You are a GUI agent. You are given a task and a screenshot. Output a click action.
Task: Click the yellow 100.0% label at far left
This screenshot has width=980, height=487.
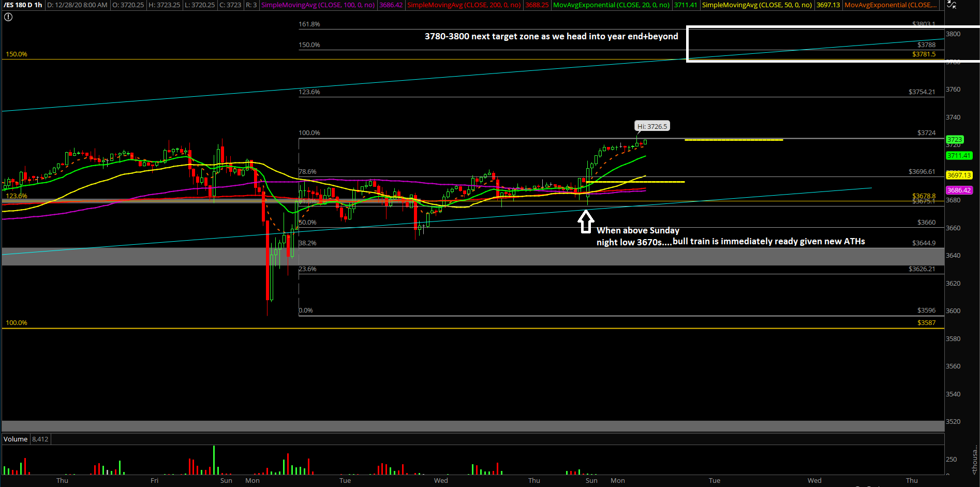coord(17,323)
